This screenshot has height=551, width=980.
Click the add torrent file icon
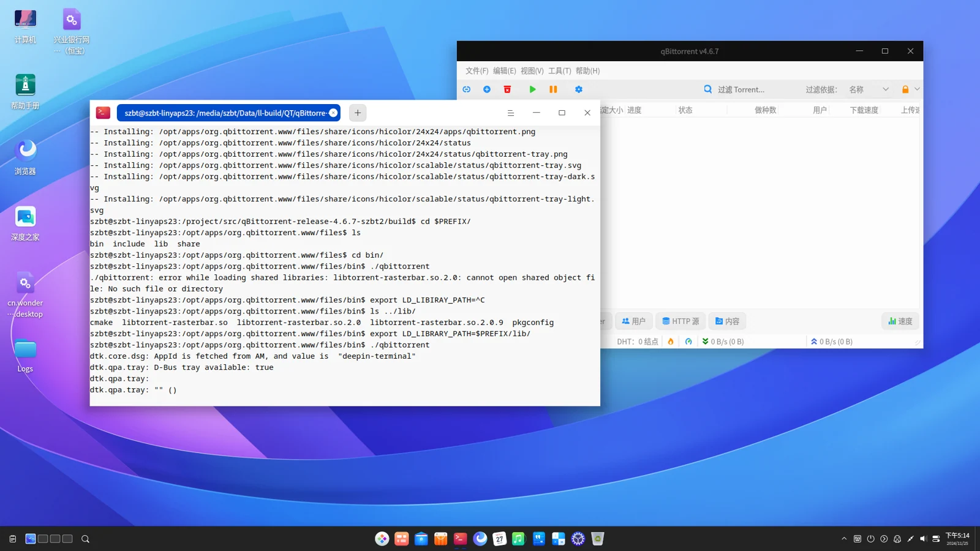click(487, 89)
